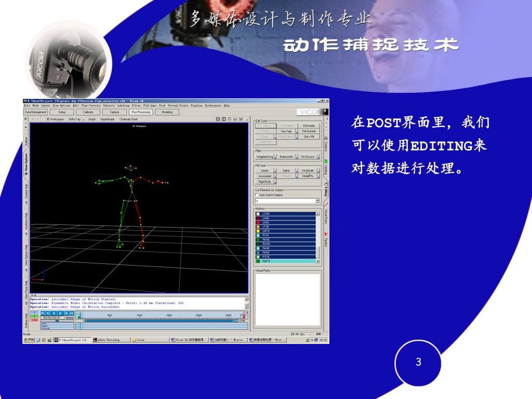This screenshot has width=532, height=399.
Task: Open the File menu
Action: pyautogui.click(x=27, y=105)
